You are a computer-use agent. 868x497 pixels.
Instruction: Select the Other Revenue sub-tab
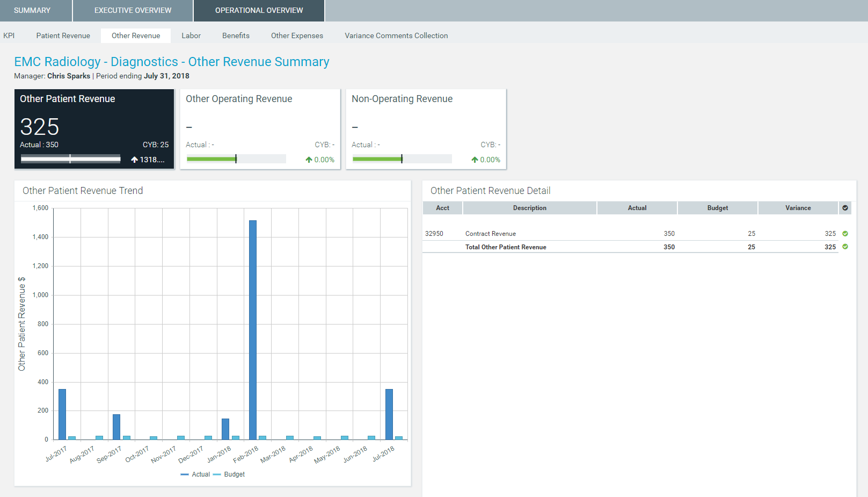tap(136, 35)
